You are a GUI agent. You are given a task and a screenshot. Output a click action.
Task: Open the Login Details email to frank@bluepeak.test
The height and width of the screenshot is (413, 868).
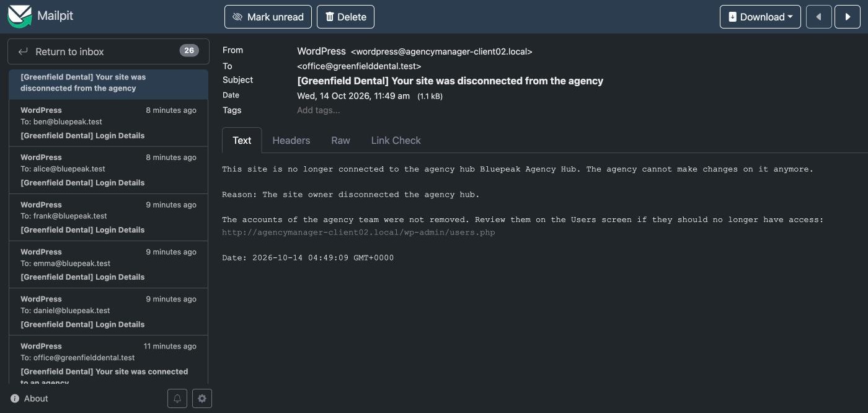(108, 217)
